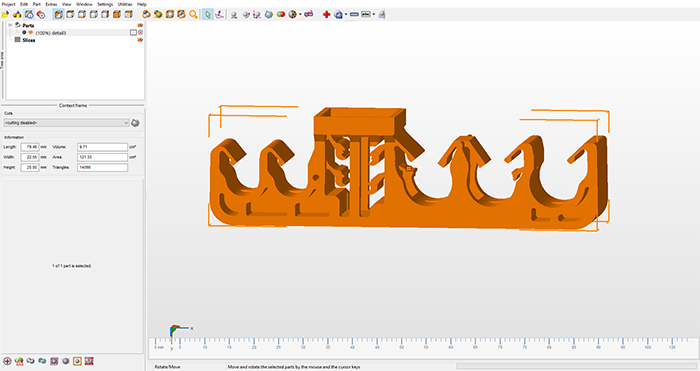Click the zoom to platform icon
This screenshot has width=700, height=371.
tap(170, 14)
